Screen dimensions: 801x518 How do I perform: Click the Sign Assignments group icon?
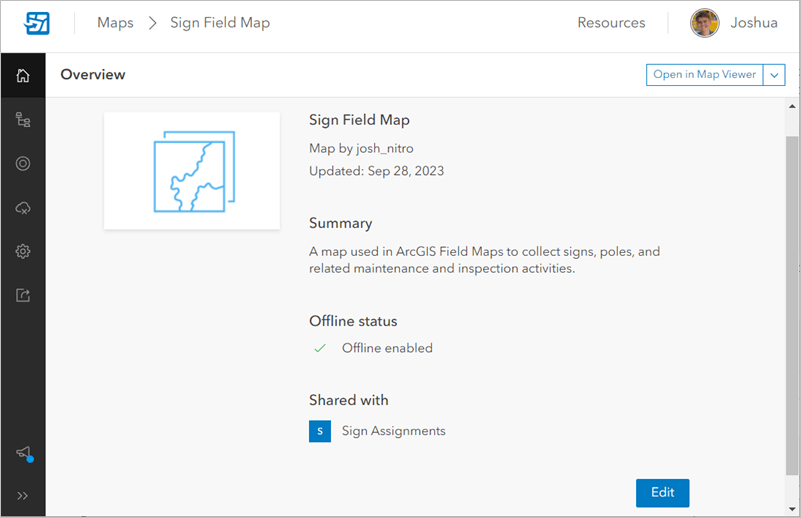(x=320, y=431)
